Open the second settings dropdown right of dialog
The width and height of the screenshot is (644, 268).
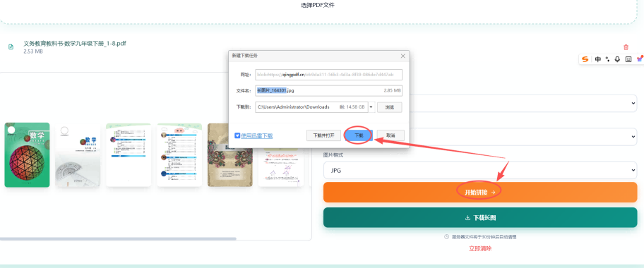pyautogui.click(x=523, y=137)
